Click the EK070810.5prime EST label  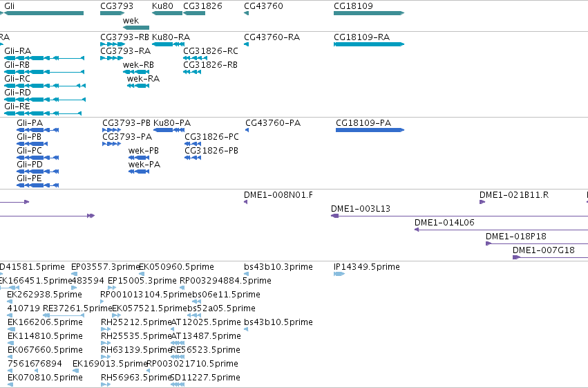(x=45, y=378)
